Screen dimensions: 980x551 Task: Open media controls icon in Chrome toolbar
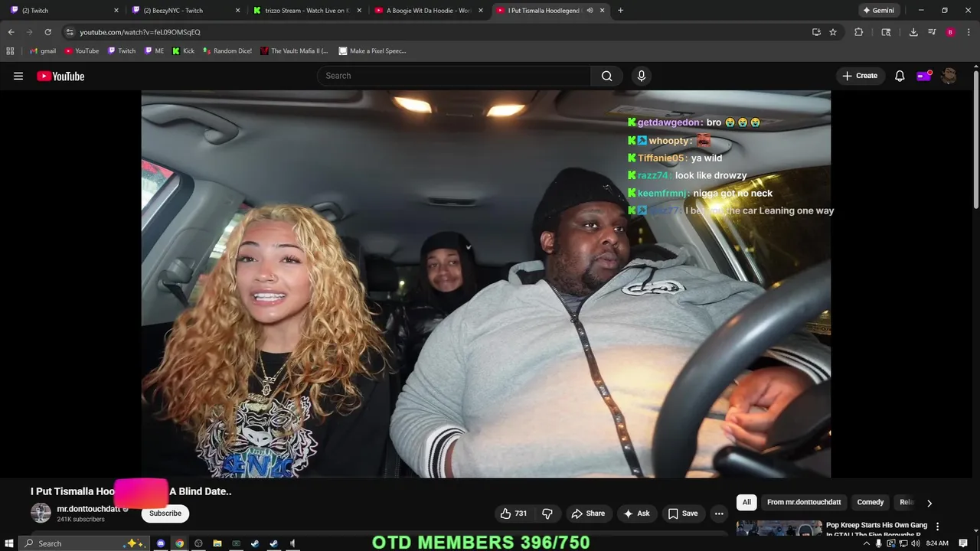tap(932, 32)
